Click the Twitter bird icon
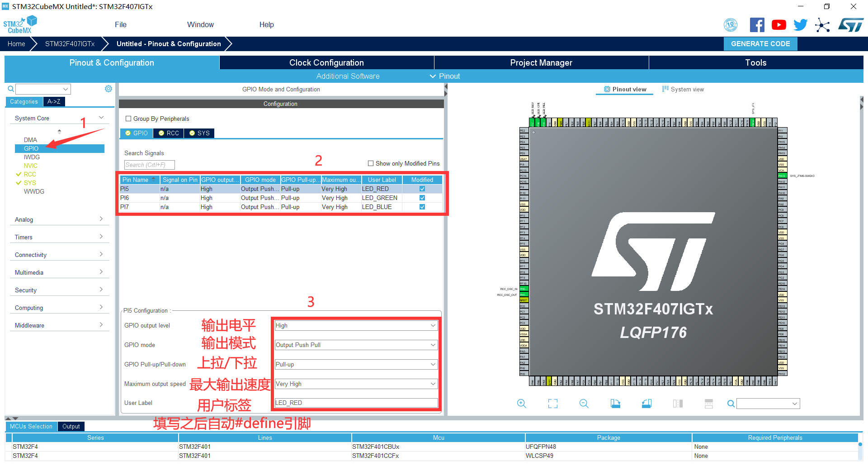 tap(800, 25)
